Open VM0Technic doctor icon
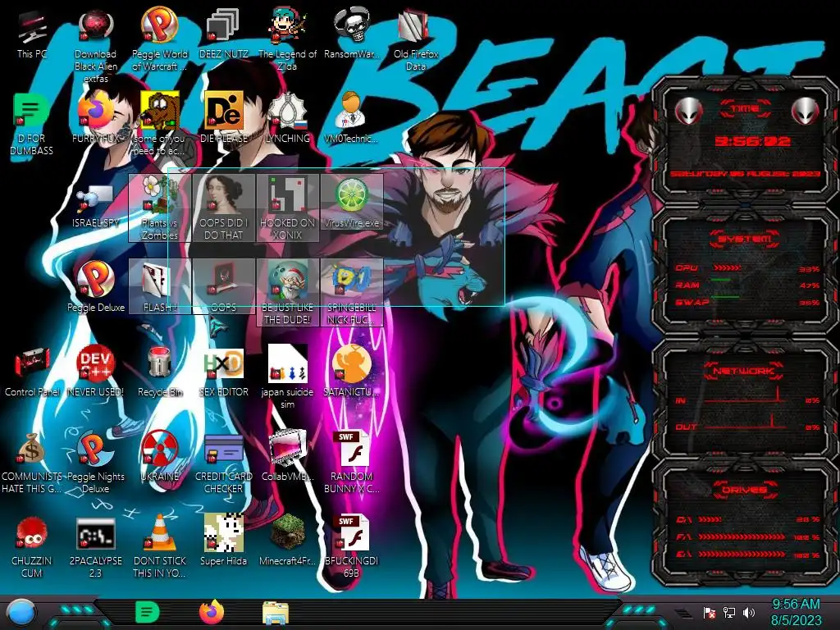The height and width of the screenshot is (630, 840). click(x=351, y=118)
